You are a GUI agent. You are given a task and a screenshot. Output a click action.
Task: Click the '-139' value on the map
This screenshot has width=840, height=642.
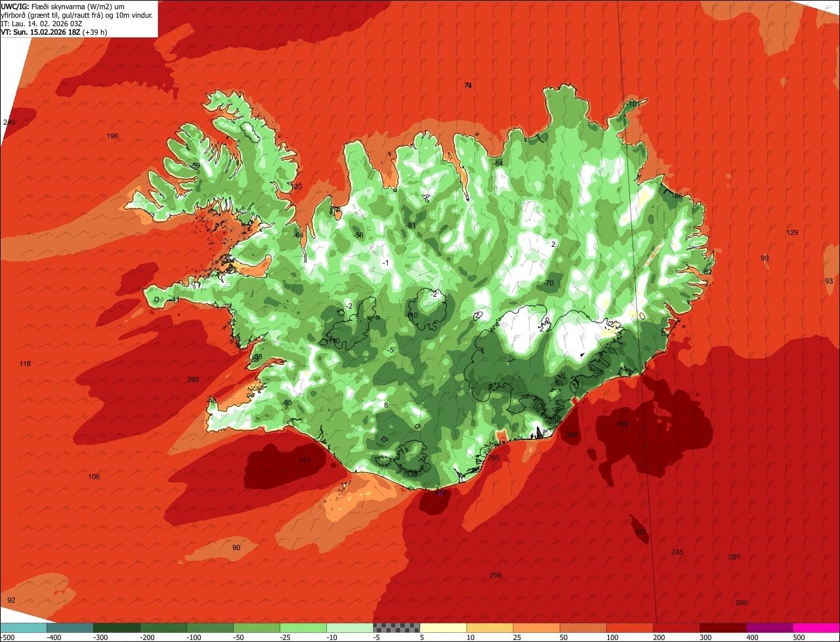point(411,473)
